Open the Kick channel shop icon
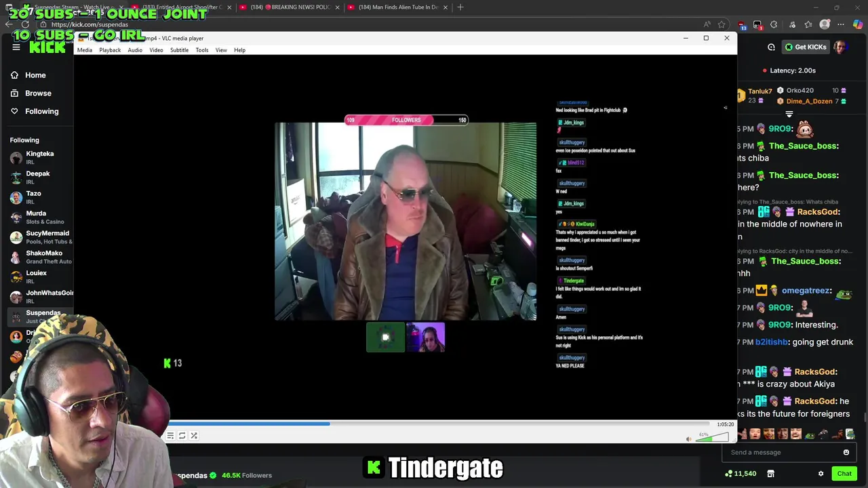Screen dimensions: 868x488 (770, 474)
